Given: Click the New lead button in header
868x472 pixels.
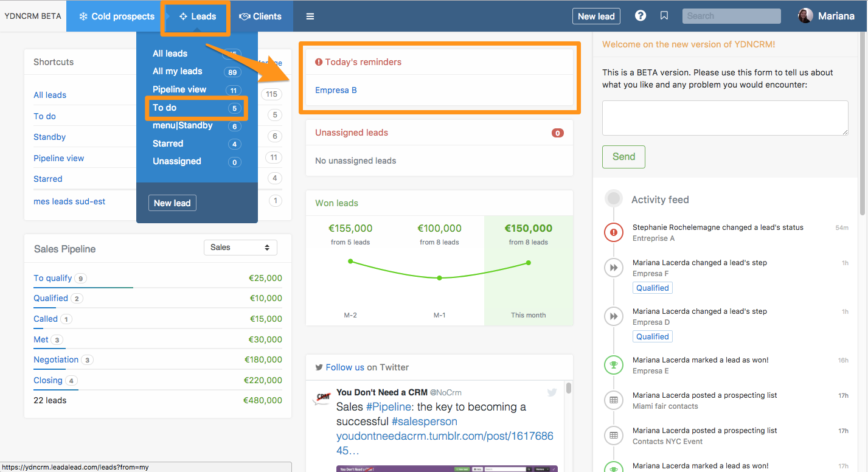Looking at the screenshot, I should tap(595, 16).
